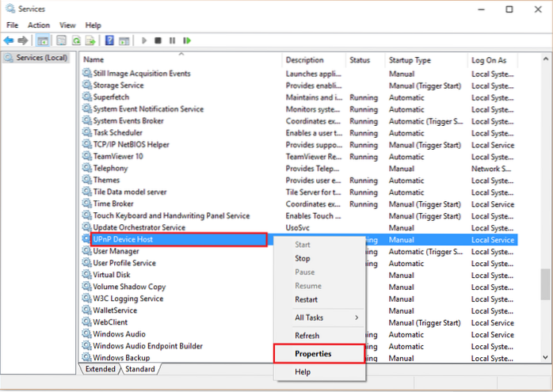Open the Action menu
The image size is (553, 392).
pos(39,25)
